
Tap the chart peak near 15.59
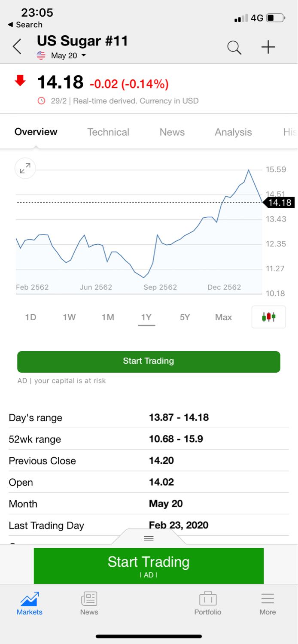[249, 170]
